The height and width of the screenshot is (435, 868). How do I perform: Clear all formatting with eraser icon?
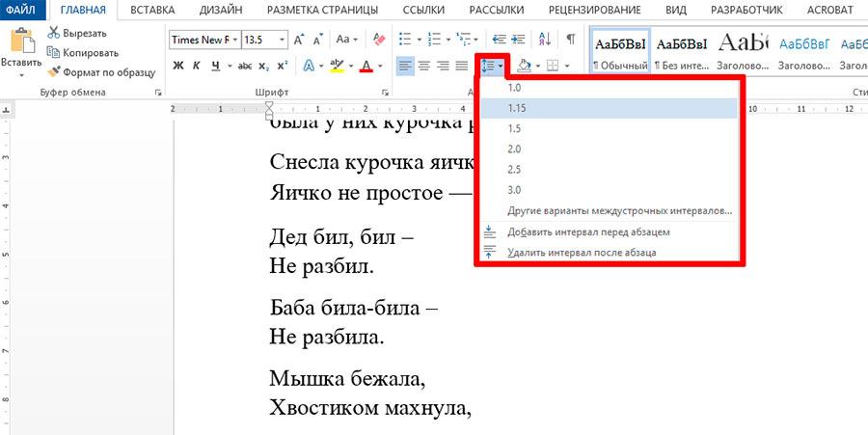tap(378, 40)
